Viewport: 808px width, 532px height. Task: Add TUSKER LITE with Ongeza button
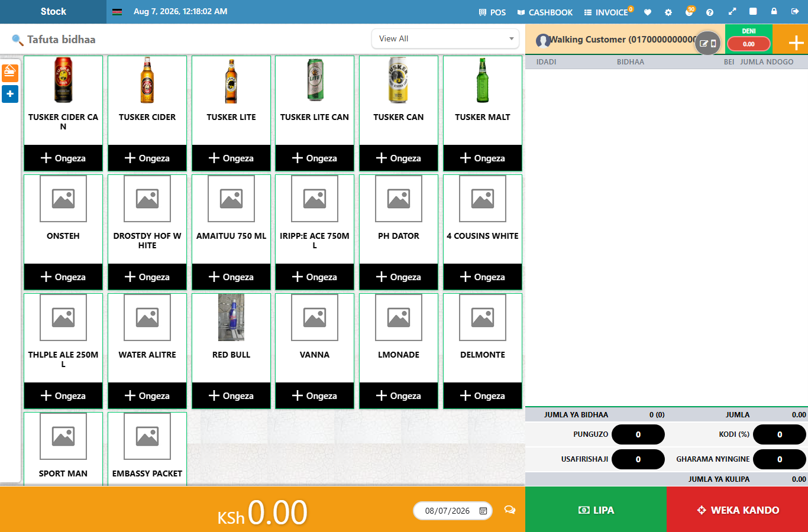[x=231, y=158]
